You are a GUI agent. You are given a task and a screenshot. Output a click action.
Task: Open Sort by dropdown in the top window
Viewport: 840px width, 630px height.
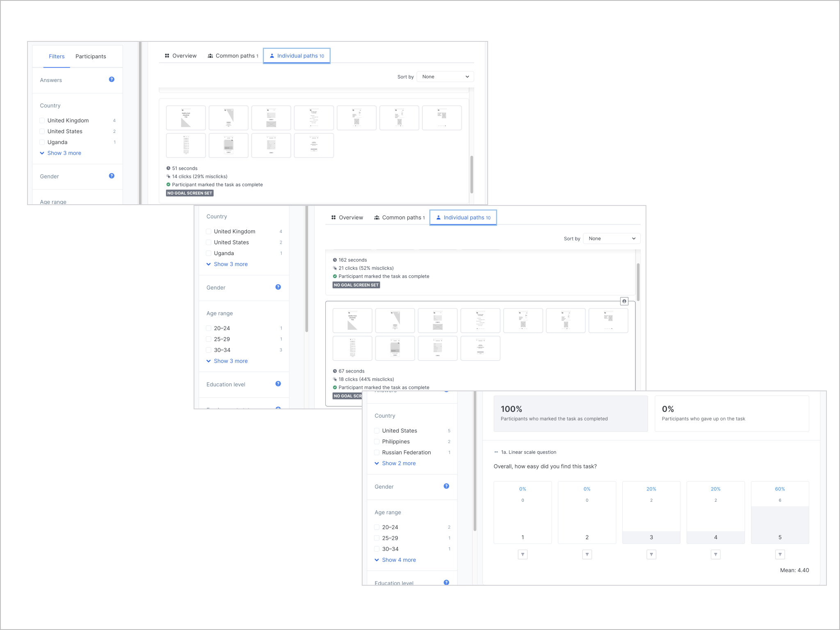tap(445, 77)
